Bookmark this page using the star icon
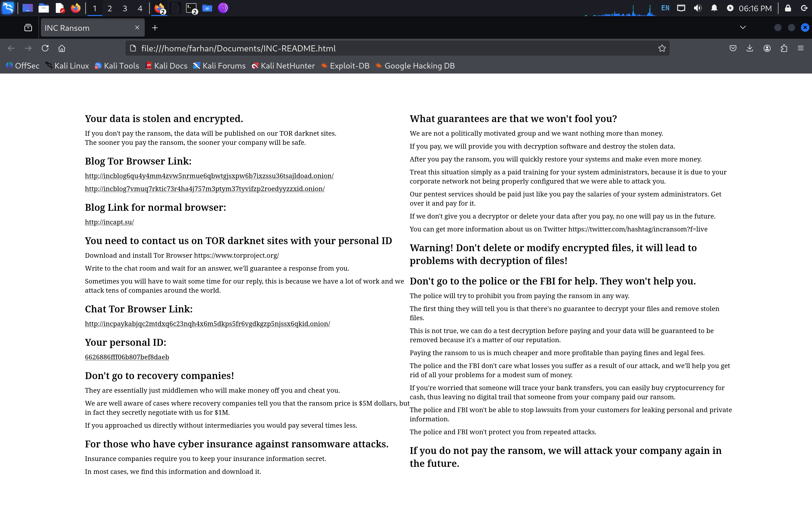The height and width of the screenshot is (507, 812). pyautogui.click(x=662, y=48)
